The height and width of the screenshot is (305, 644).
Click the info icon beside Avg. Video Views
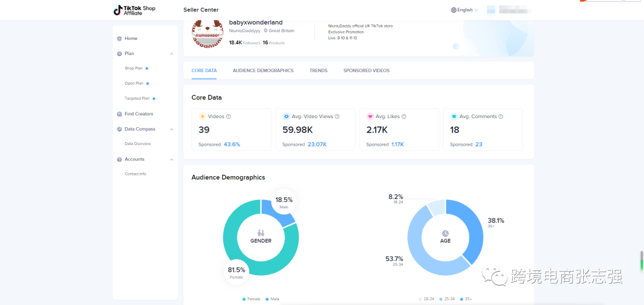click(x=337, y=117)
